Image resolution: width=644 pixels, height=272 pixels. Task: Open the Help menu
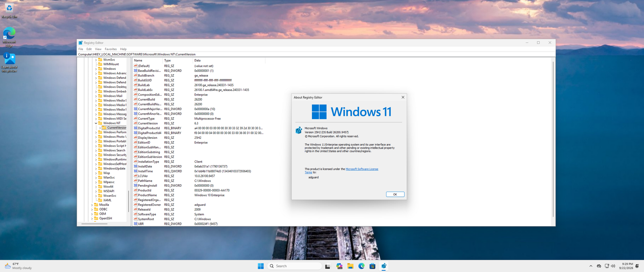coord(123,49)
